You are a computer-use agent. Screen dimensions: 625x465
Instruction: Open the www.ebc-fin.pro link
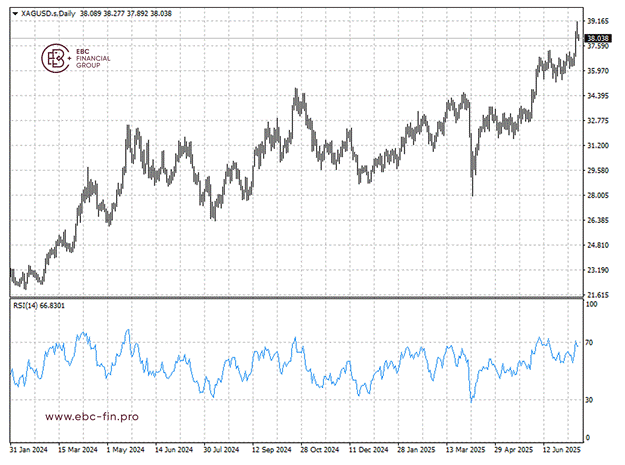92,416
